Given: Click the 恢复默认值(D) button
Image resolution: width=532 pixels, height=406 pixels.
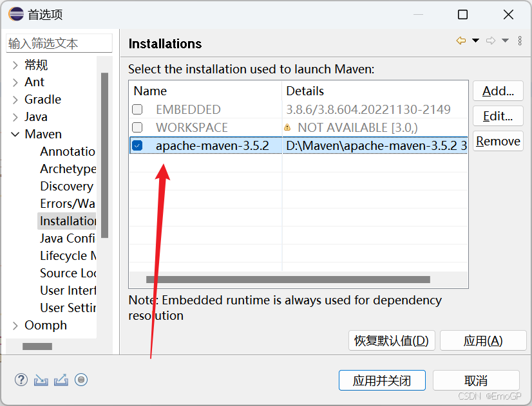Looking at the screenshot, I should click(392, 340).
